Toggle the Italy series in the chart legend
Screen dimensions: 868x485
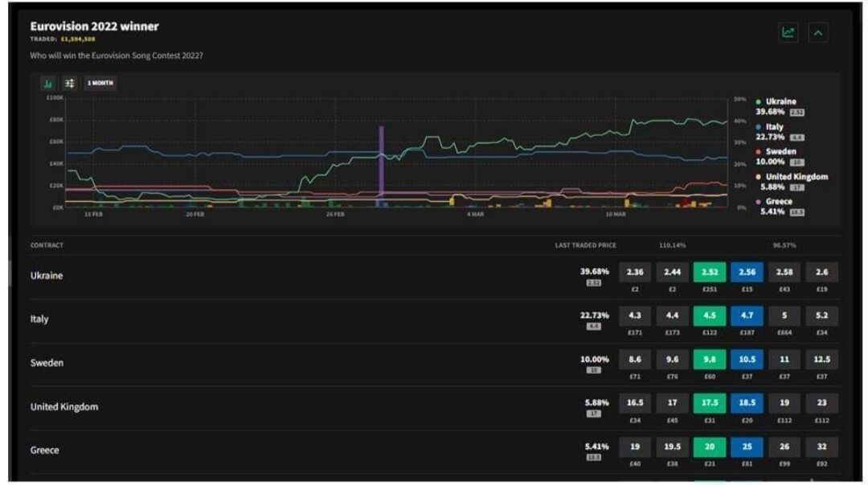click(x=774, y=127)
